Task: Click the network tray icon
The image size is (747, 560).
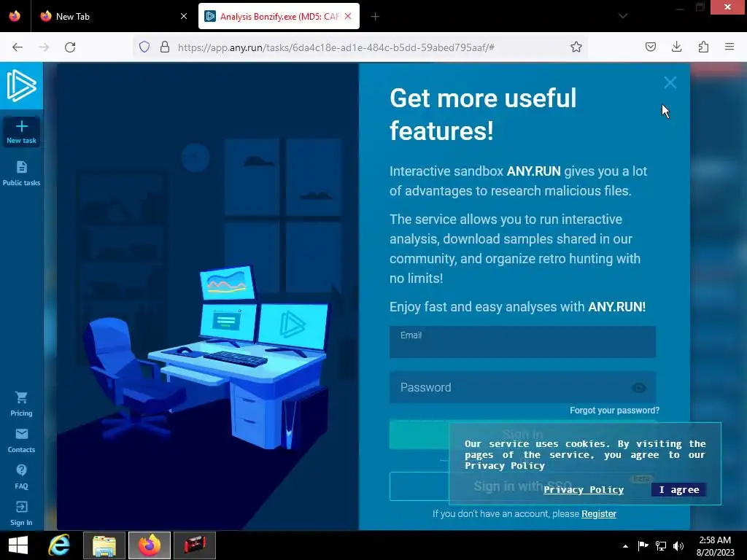Action: coord(661,545)
